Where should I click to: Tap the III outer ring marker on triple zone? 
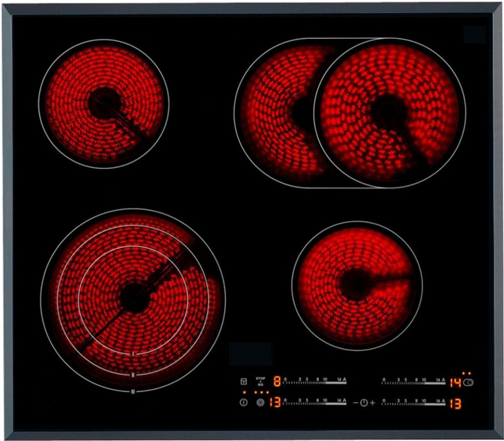point(133,392)
